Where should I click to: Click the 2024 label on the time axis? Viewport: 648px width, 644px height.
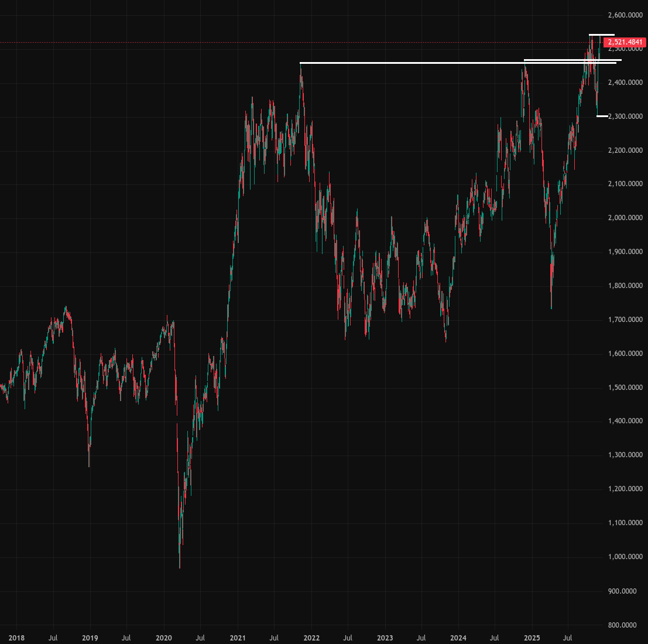coord(458,638)
